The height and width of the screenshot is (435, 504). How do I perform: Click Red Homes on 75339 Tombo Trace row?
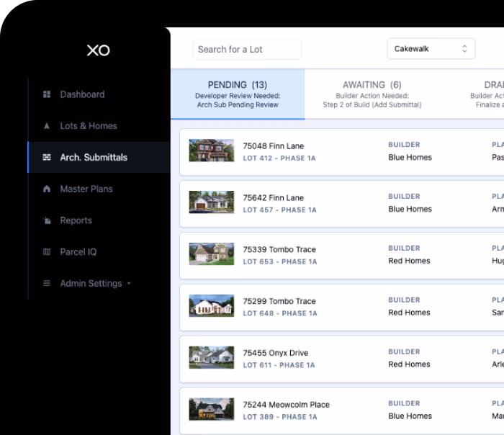tap(409, 261)
